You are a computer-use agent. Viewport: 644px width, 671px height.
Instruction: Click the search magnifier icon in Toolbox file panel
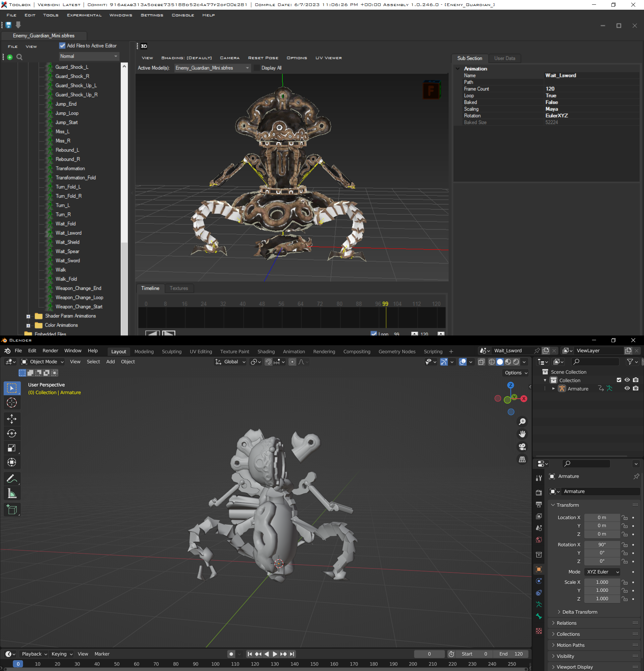19,57
